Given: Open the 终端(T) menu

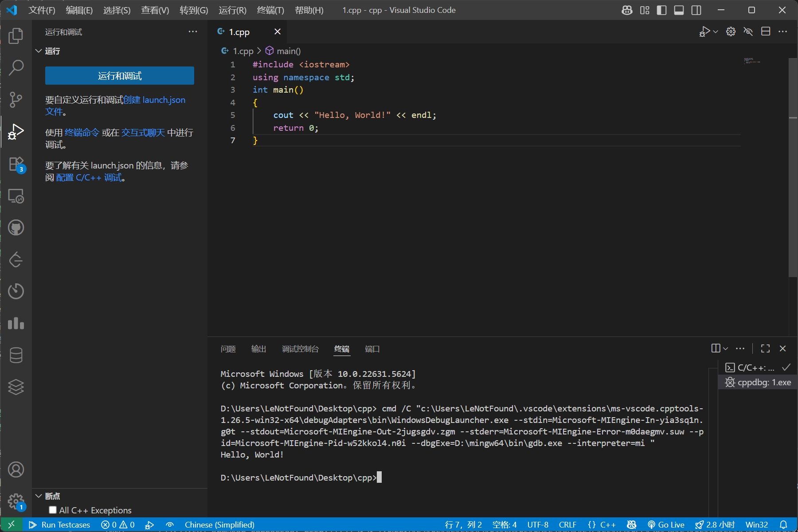Looking at the screenshot, I should tap(270, 10).
